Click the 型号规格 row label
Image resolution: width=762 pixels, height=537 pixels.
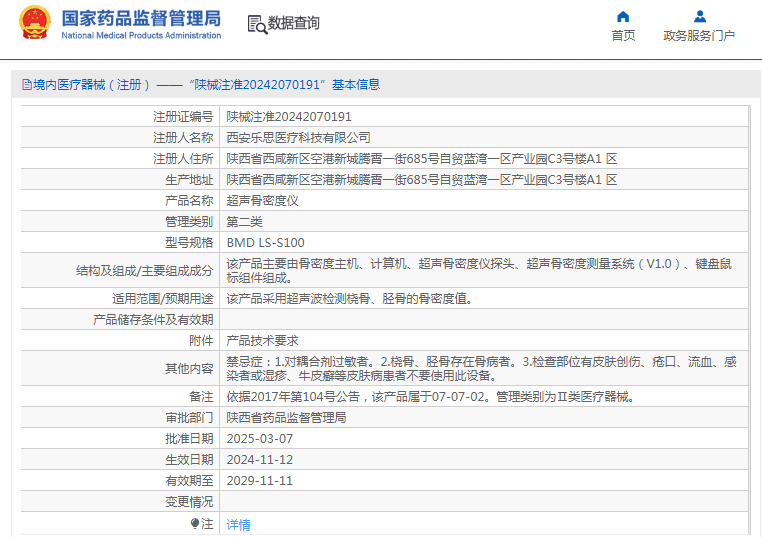click(x=189, y=243)
